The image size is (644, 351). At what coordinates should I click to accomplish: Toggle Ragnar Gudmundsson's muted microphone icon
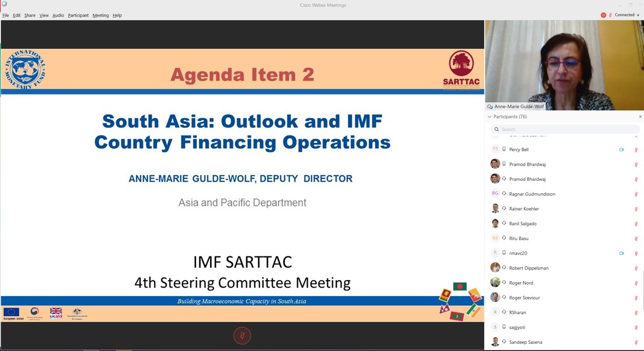coord(636,194)
